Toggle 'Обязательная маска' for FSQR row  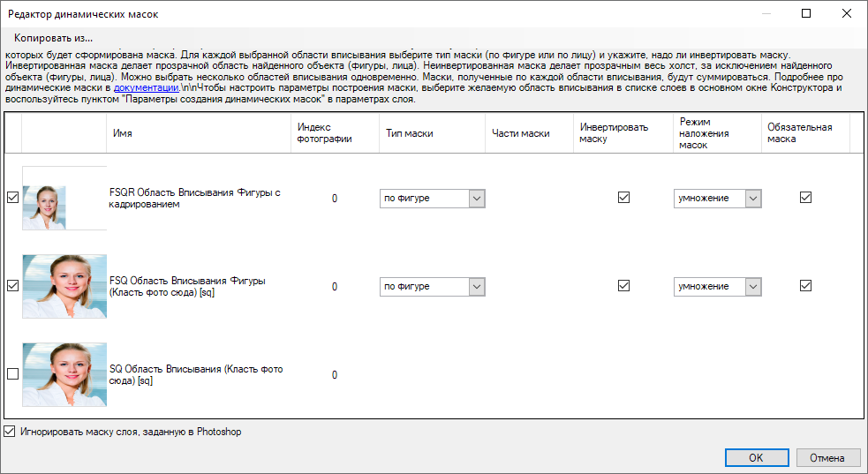(x=806, y=198)
